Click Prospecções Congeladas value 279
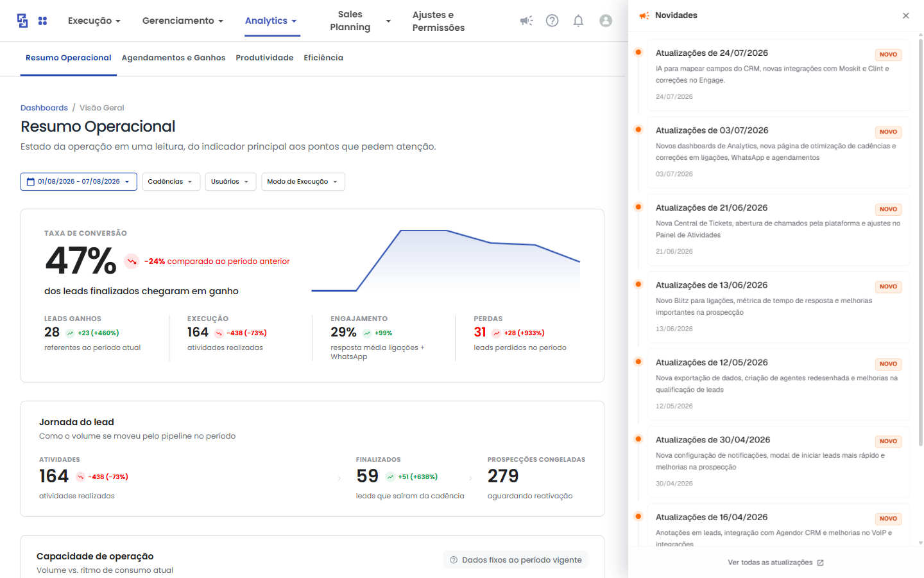924x578 pixels. (x=503, y=476)
